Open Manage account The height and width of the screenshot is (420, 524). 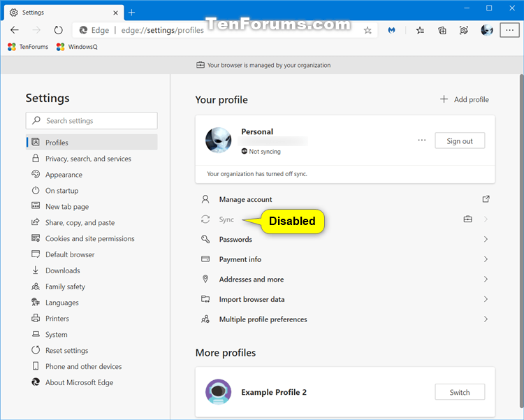point(345,199)
